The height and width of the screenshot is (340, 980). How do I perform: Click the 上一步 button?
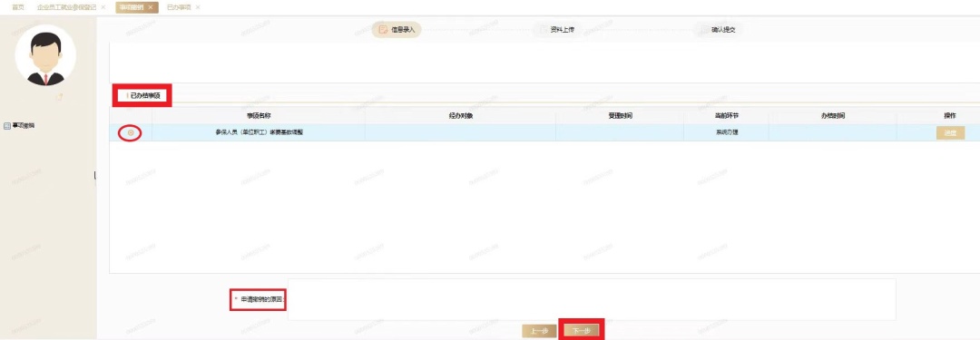tap(539, 331)
